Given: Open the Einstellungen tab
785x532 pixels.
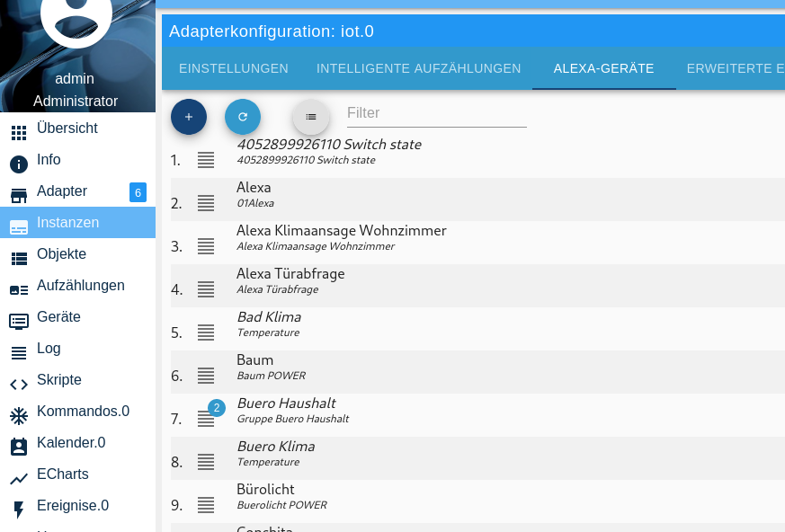Looking at the screenshot, I should tap(234, 68).
